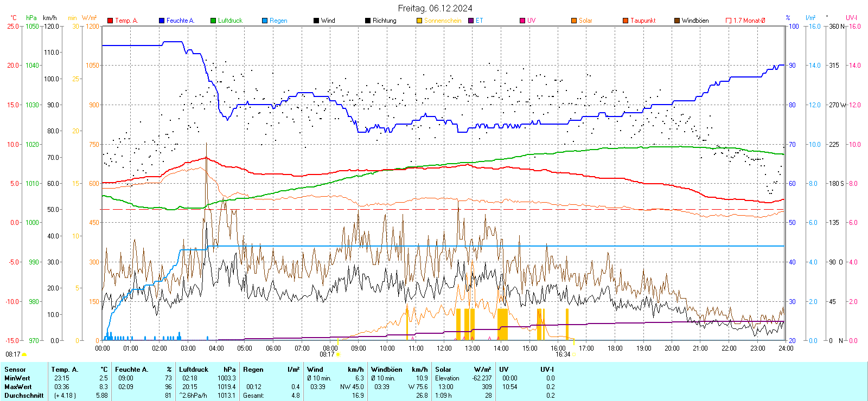Viewport: 868px width, 401px height.
Task: Toggle the 1.7 Monat-Ø legend box
Action: pyautogui.click(x=729, y=21)
